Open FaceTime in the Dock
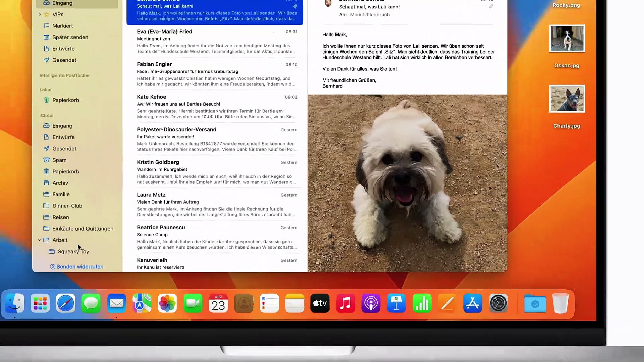Viewport: 644px width, 362px height. [x=193, y=304]
